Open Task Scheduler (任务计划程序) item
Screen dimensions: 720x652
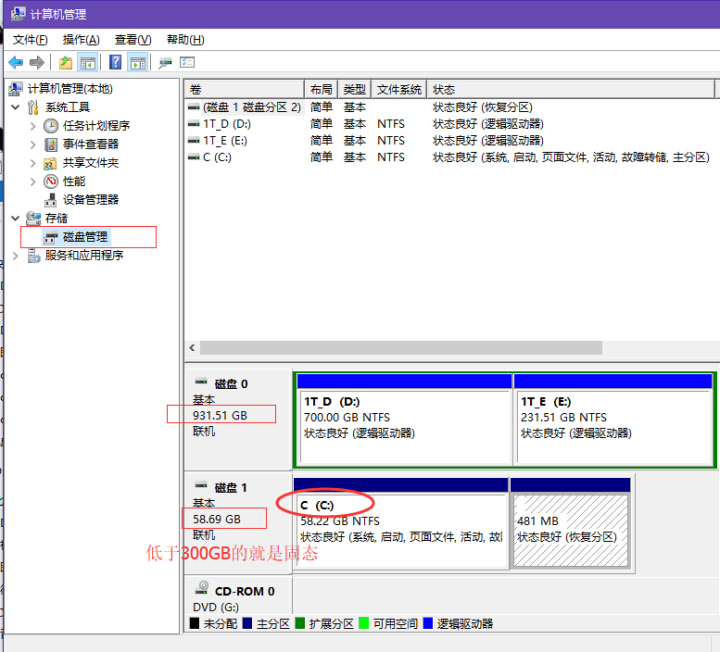pos(96,126)
